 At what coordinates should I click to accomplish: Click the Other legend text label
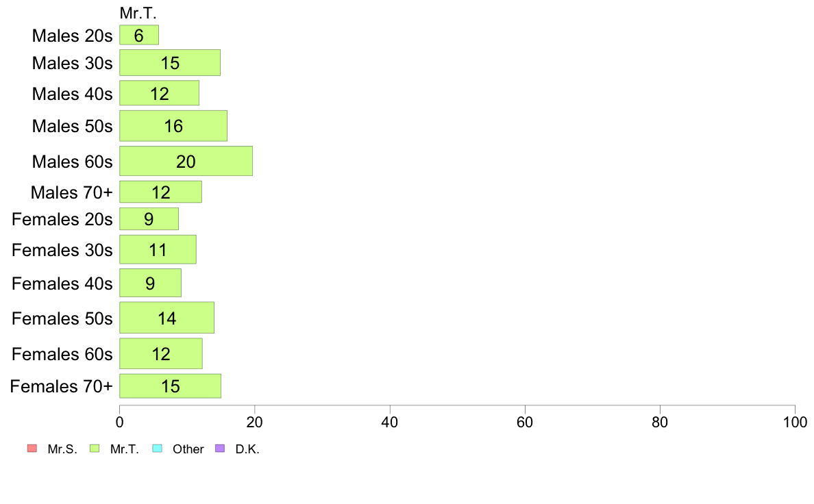[188, 449]
